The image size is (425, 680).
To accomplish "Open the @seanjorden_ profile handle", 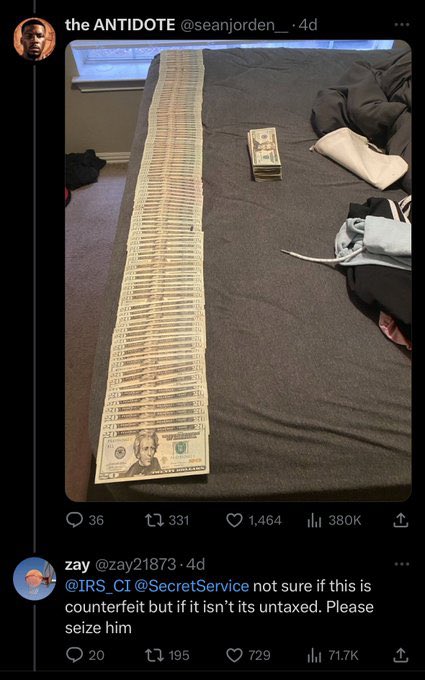I will point(233,25).
